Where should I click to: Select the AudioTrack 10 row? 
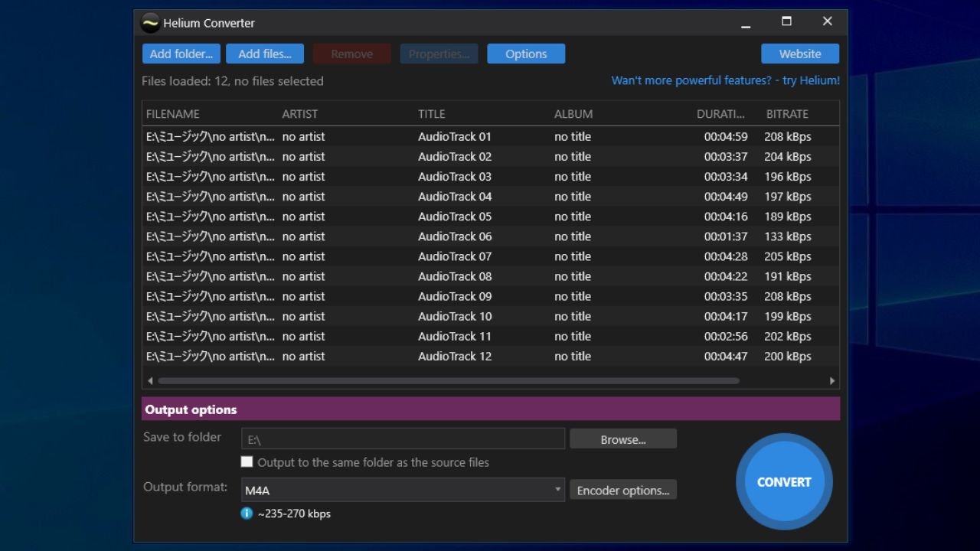(x=490, y=316)
